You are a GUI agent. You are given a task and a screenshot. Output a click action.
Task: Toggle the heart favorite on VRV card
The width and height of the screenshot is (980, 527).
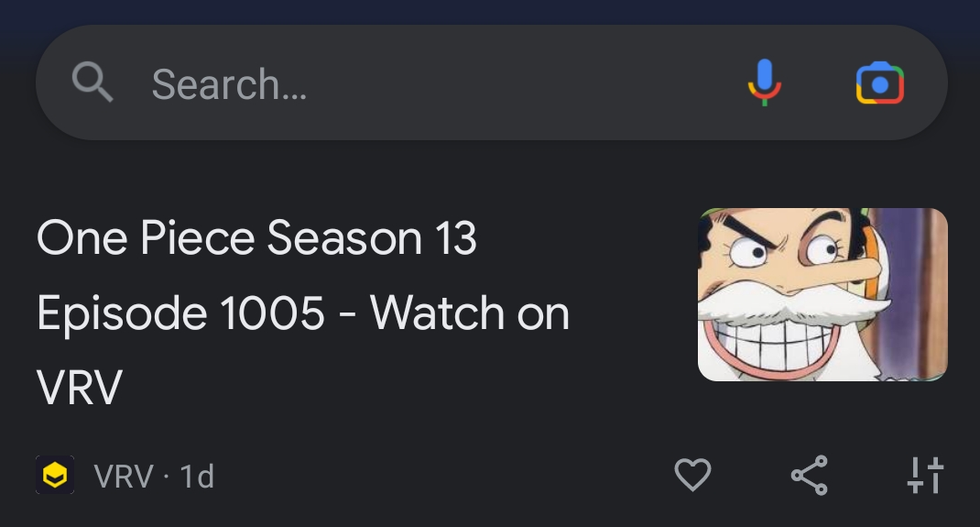click(692, 475)
